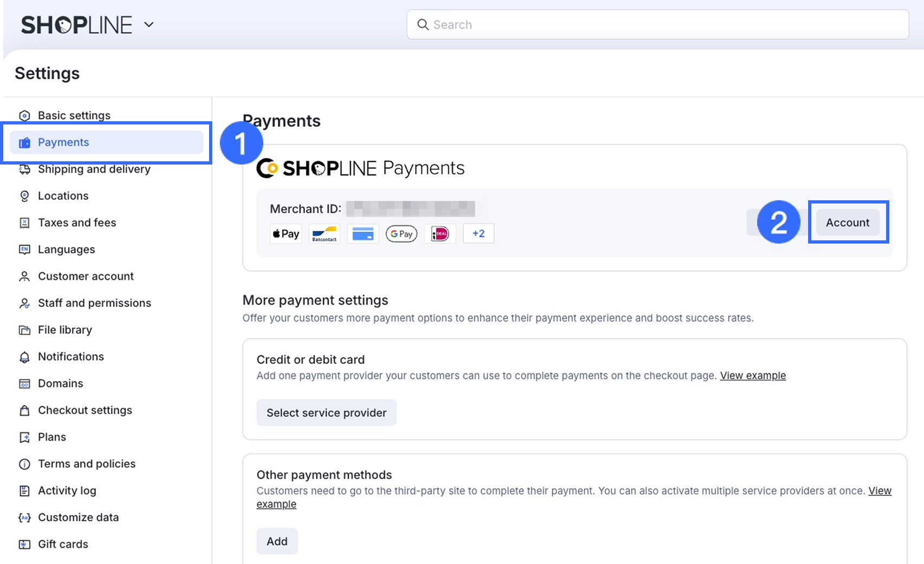This screenshot has height=564, width=924.
Task: Select the Domains menu item
Action: click(60, 383)
